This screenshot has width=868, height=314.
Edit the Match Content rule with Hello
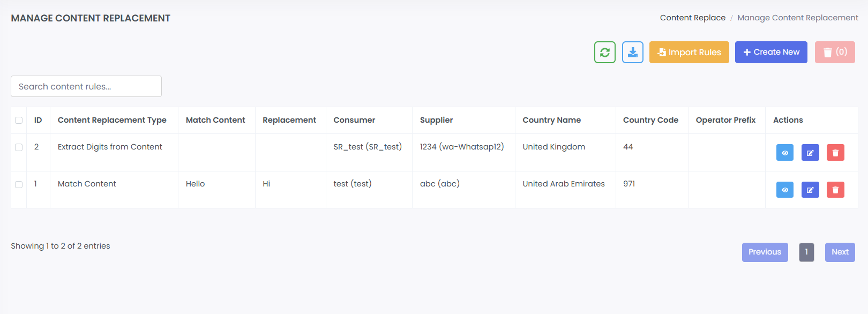810,190
